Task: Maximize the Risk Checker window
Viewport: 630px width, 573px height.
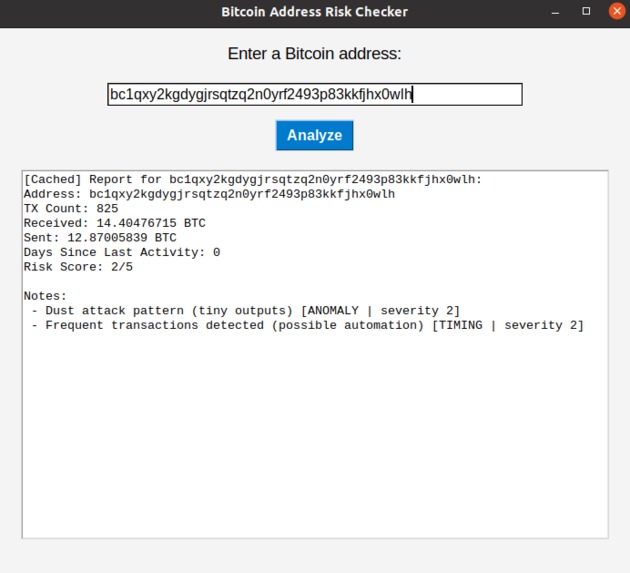Action: (x=586, y=11)
